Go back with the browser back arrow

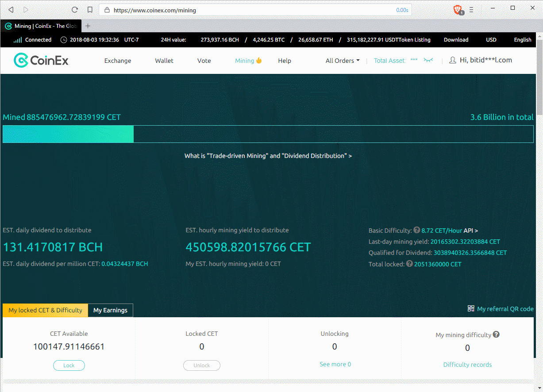coord(11,10)
